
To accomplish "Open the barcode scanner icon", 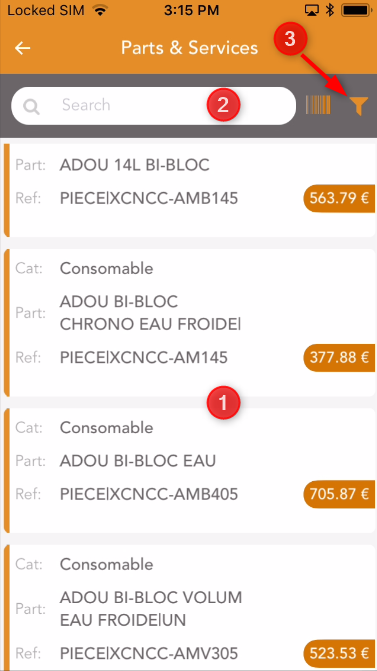I will click(318, 105).
